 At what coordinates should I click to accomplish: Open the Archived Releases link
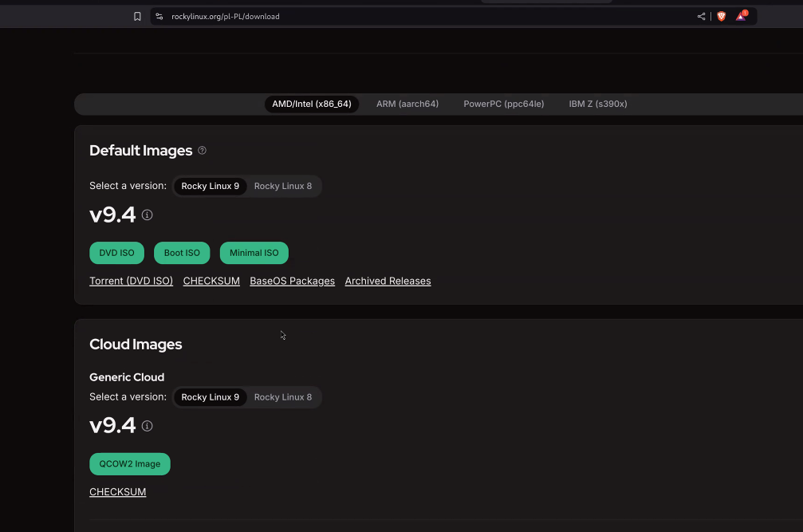click(x=388, y=281)
